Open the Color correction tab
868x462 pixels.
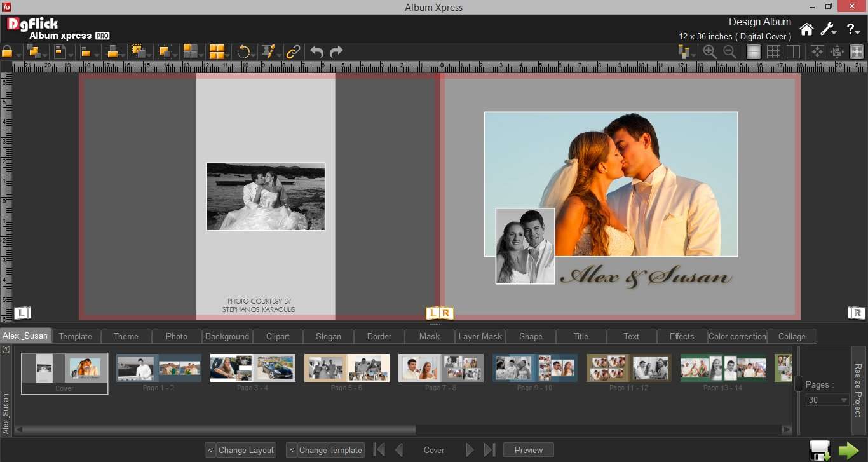click(x=737, y=336)
